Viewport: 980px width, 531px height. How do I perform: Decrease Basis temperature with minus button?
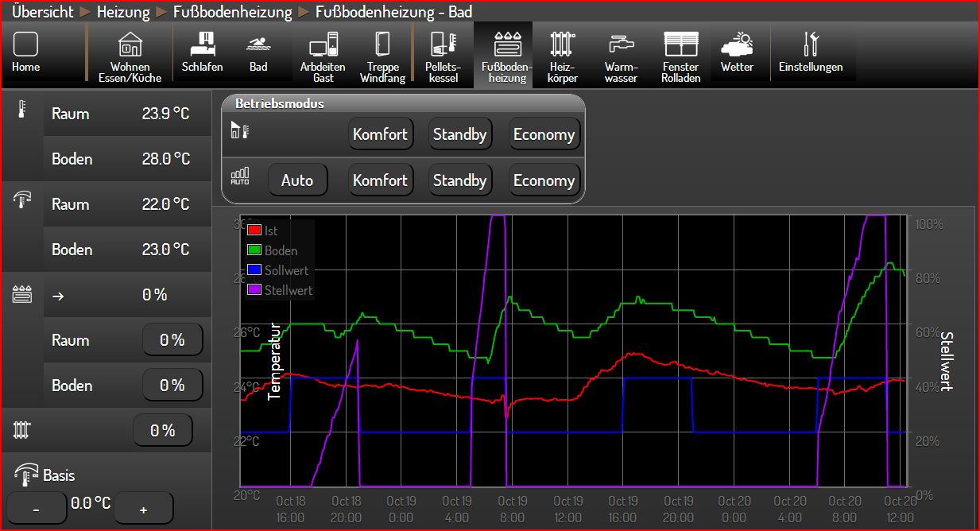coord(37,508)
